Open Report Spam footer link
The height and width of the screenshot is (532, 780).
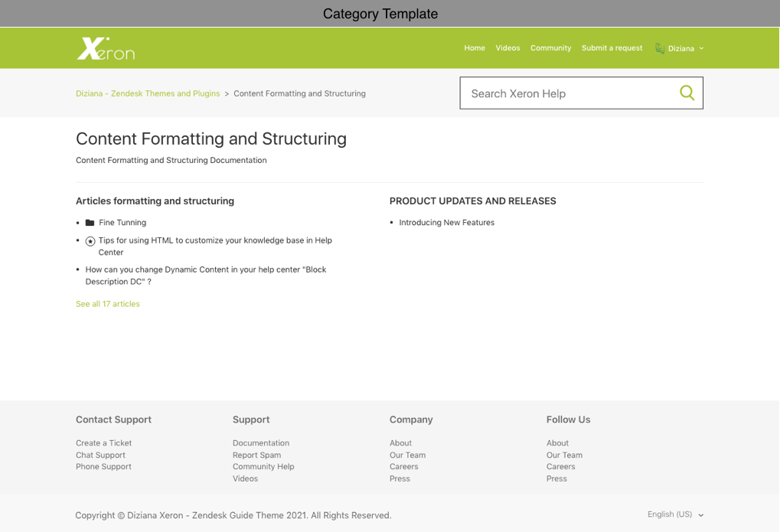tap(256, 455)
